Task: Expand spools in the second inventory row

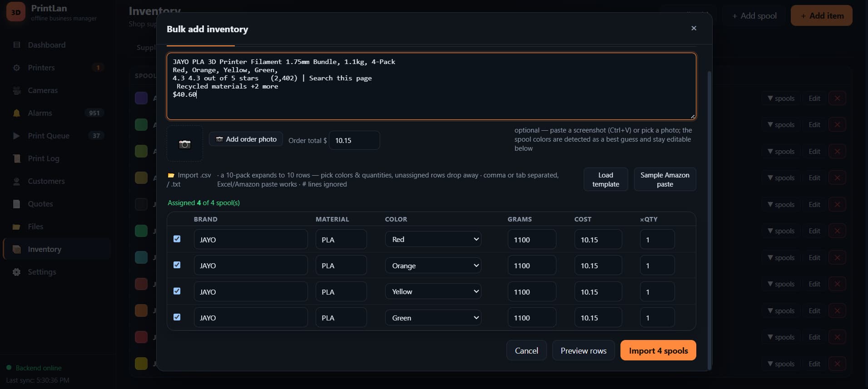Action: (781, 125)
